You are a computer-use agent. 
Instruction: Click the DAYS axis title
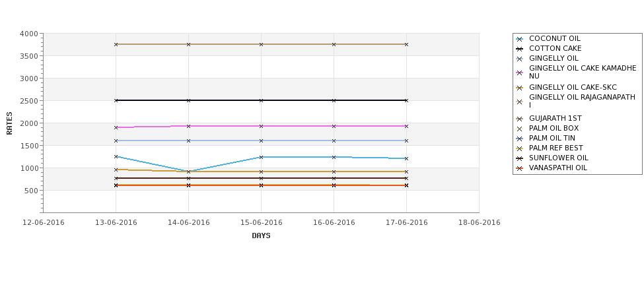pyautogui.click(x=261, y=236)
